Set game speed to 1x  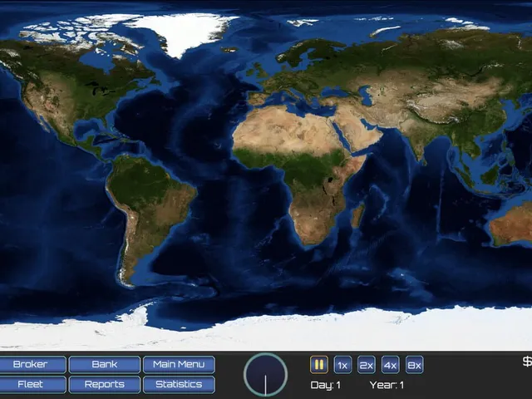pyautogui.click(x=342, y=365)
